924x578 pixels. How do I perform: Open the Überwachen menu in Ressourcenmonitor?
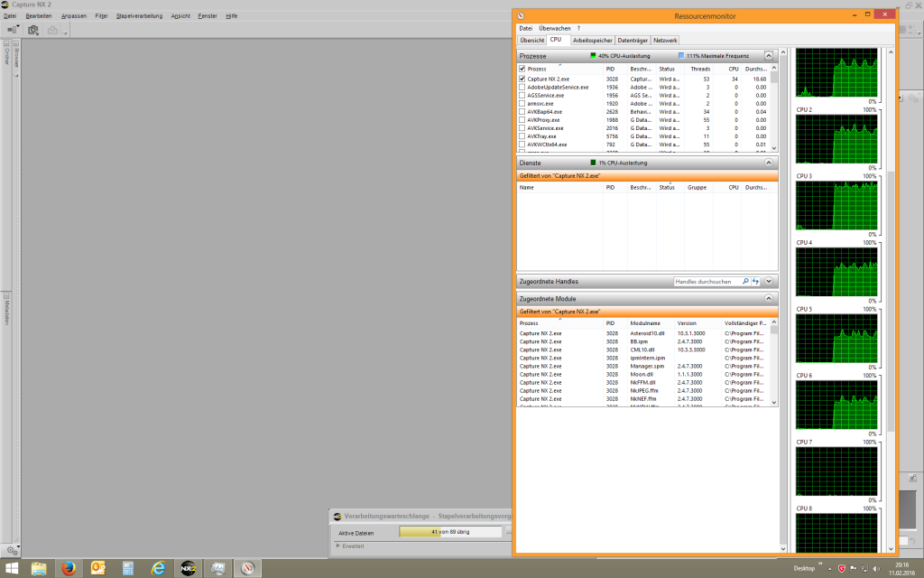tap(555, 28)
